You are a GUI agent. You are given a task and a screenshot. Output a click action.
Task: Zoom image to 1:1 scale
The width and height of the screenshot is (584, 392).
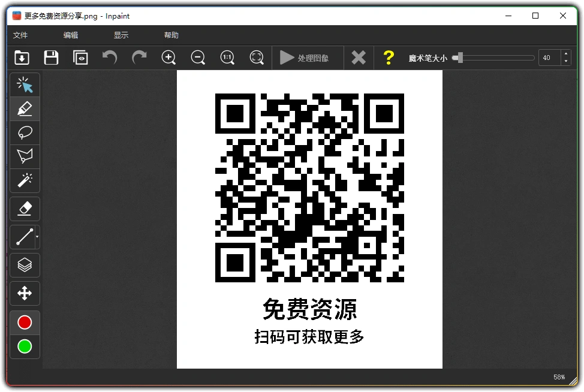point(227,58)
